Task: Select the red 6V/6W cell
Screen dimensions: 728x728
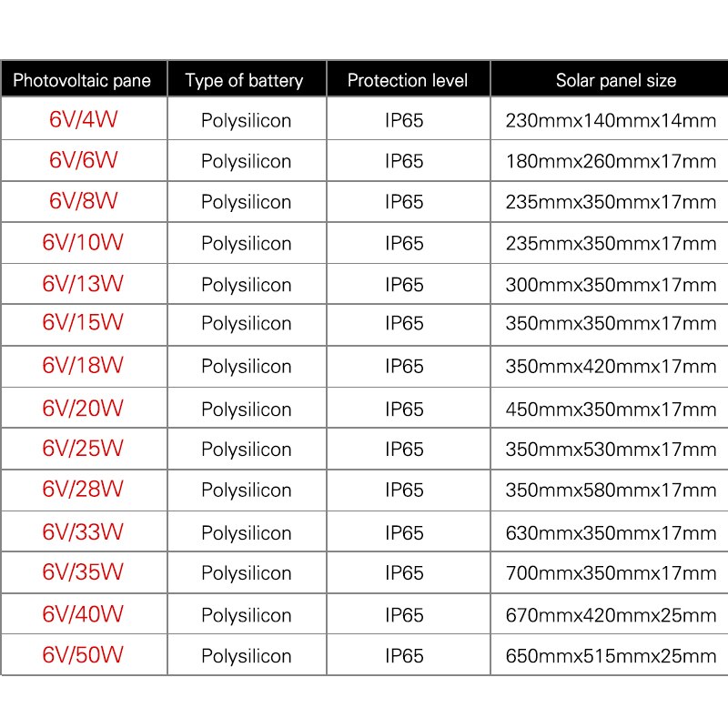Action: [x=83, y=160]
